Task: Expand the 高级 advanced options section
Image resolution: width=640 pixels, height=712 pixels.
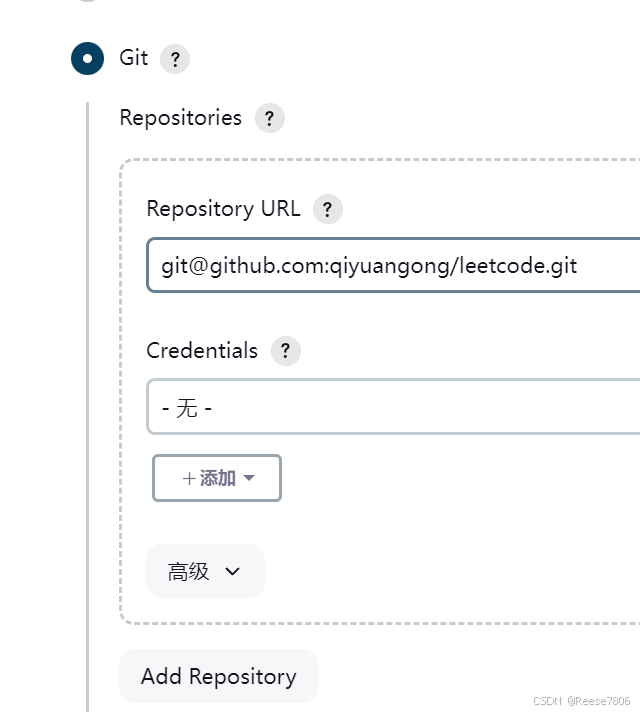Action: pos(205,571)
